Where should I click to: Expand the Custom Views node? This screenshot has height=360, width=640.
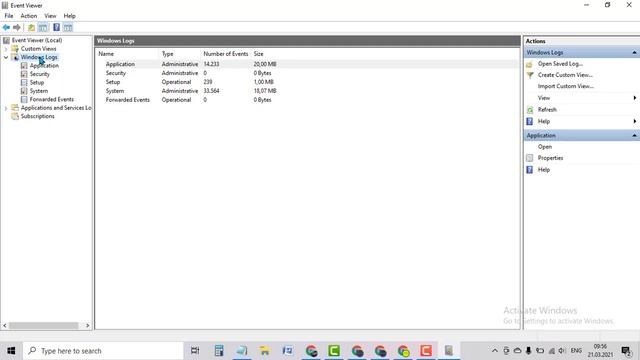[x=6, y=49]
